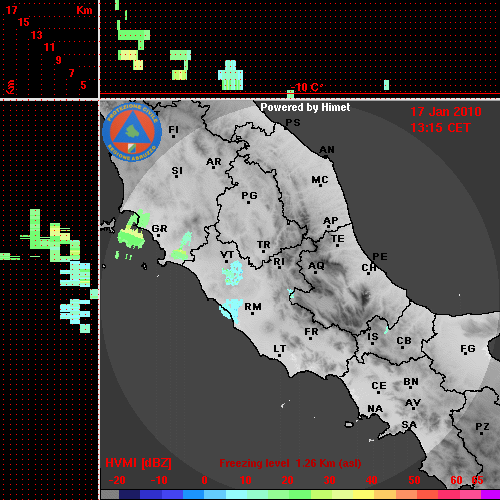Click the AV city label
The width and height of the screenshot is (500, 500).
[x=413, y=403]
